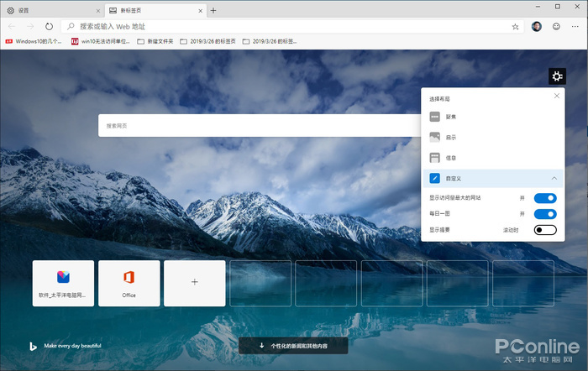Viewport: 588px width, 371px height.
Task: Open the truncated 2019/3/26 的标签... folder
Action: 270,42
